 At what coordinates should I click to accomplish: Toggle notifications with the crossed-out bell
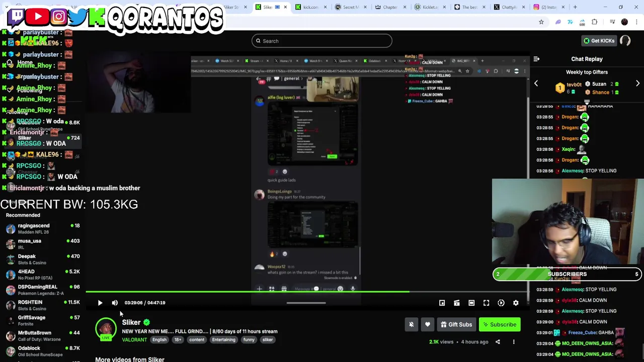click(411, 324)
